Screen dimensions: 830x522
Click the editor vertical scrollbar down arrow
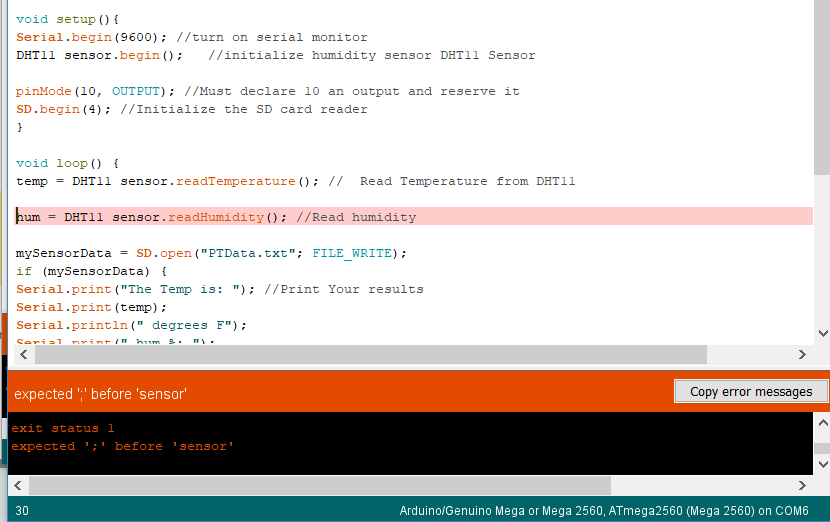pyautogui.click(x=823, y=333)
